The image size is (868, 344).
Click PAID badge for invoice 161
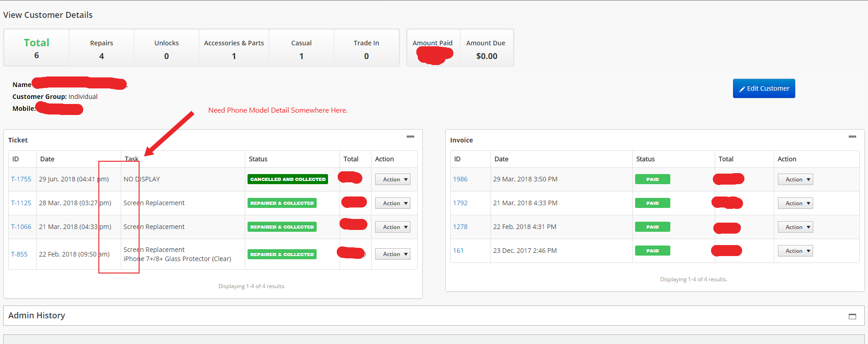click(x=652, y=251)
